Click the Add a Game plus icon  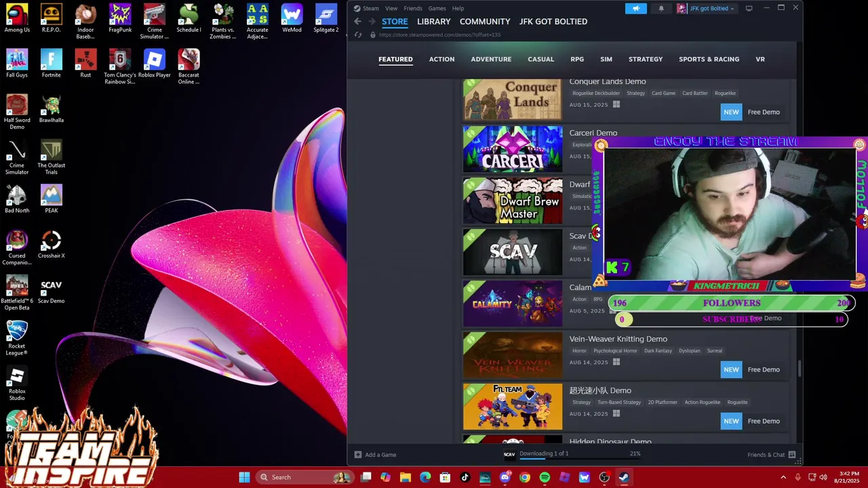click(358, 455)
